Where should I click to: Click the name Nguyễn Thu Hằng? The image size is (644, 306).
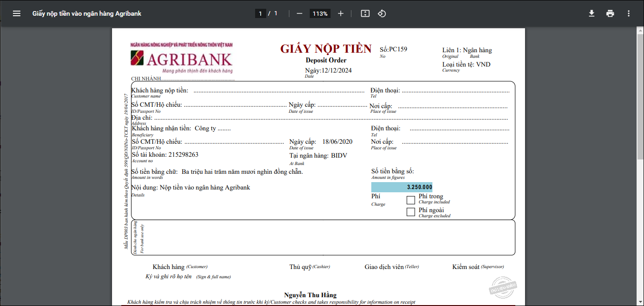[x=310, y=295]
